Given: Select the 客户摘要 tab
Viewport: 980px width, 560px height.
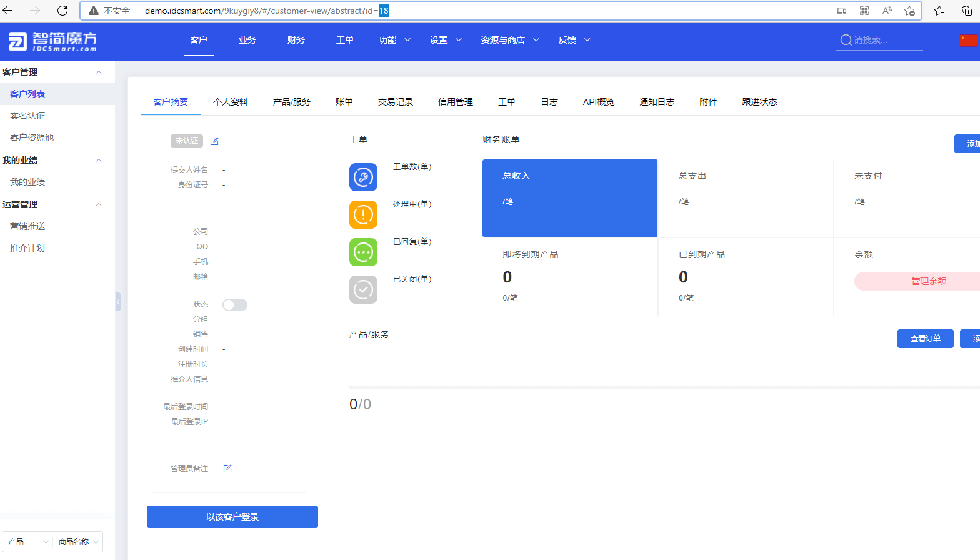Looking at the screenshot, I should [x=171, y=102].
